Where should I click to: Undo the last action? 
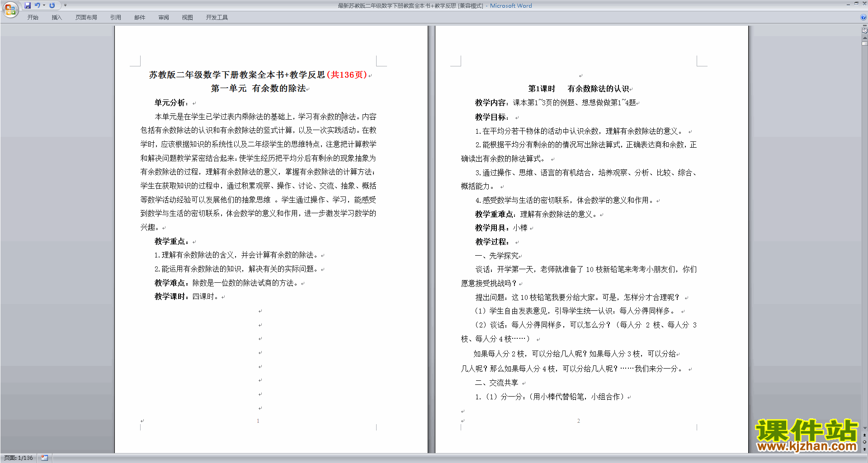click(37, 5)
